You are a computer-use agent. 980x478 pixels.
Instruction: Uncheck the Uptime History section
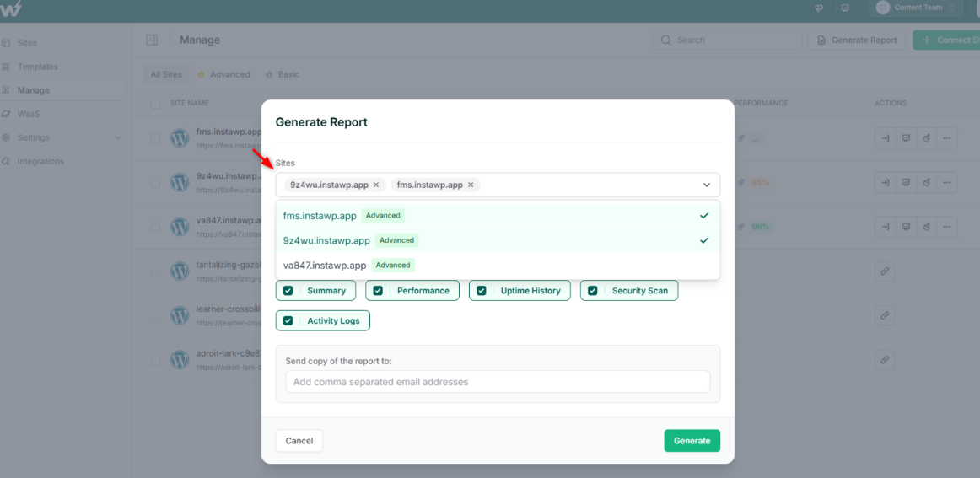(482, 291)
